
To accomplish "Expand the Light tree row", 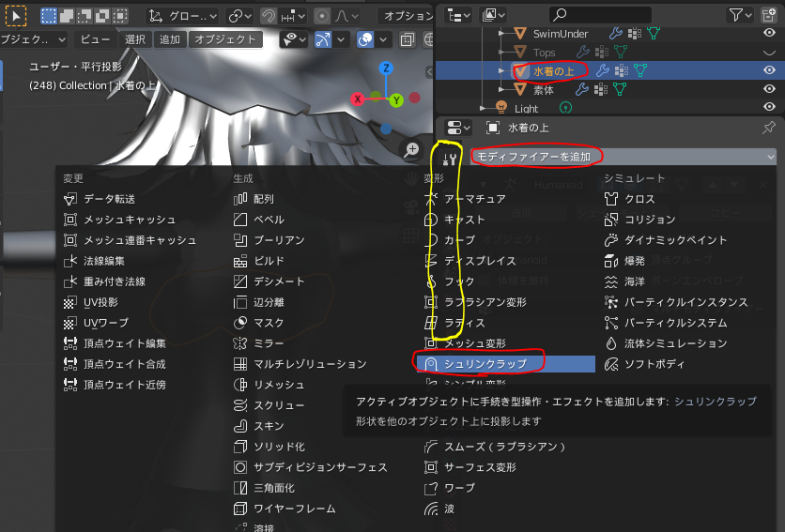I will [482, 108].
